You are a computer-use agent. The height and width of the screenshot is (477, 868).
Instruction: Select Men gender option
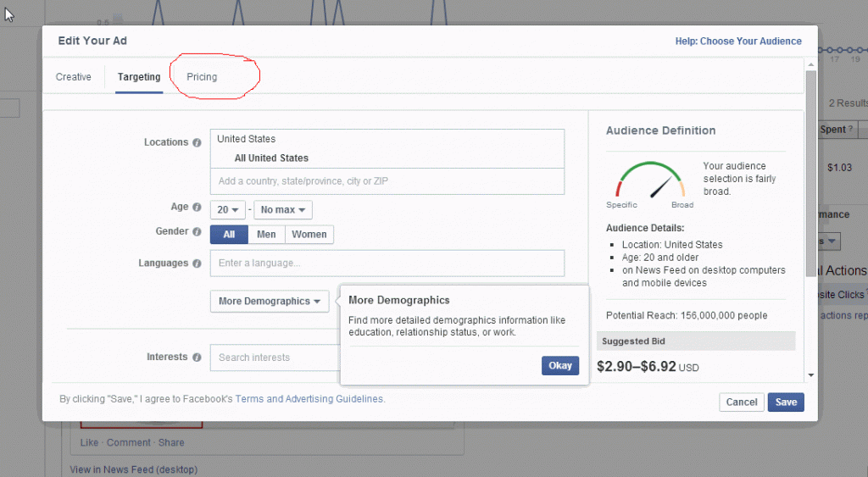[266, 235]
